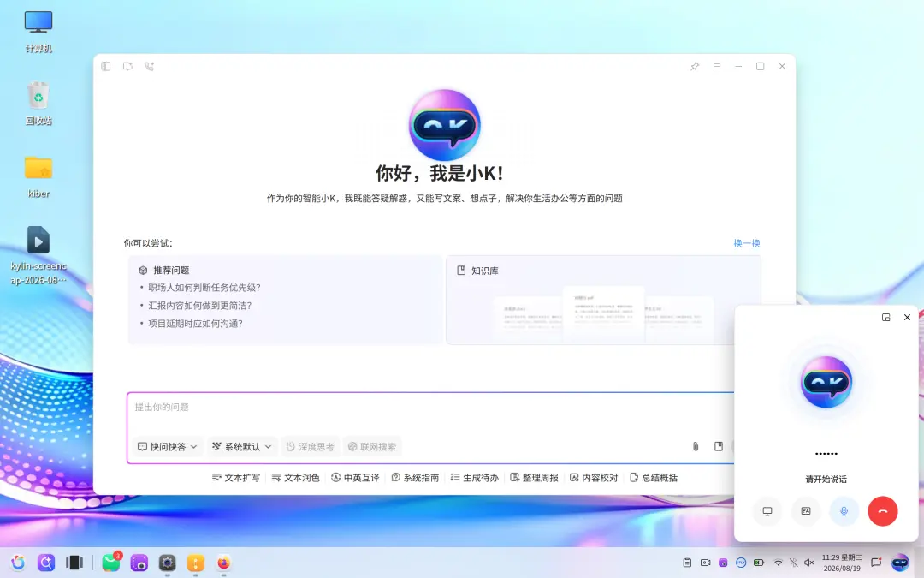The height and width of the screenshot is (578, 924).
Task: Toggle the sidebar panel icon in title bar
Action: click(106, 66)
